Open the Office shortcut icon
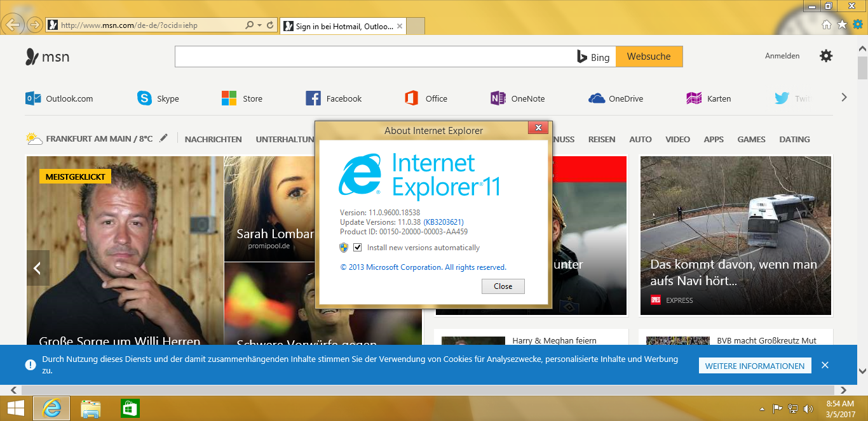868x421 pixels. click(412, 98)
